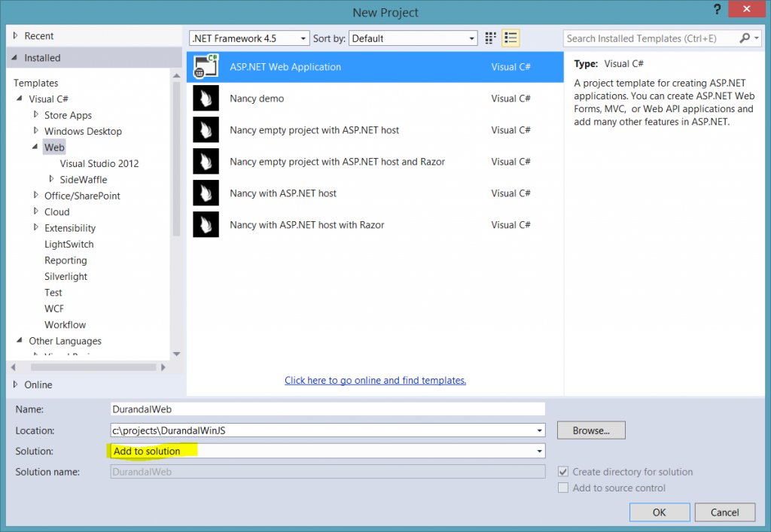Click the Nancy demo template icon
771x532 pixels.
pos(206,98)
